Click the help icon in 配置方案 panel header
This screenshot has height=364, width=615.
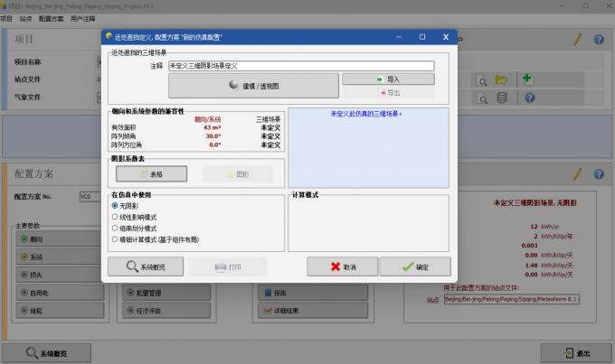tap(599, 174)
